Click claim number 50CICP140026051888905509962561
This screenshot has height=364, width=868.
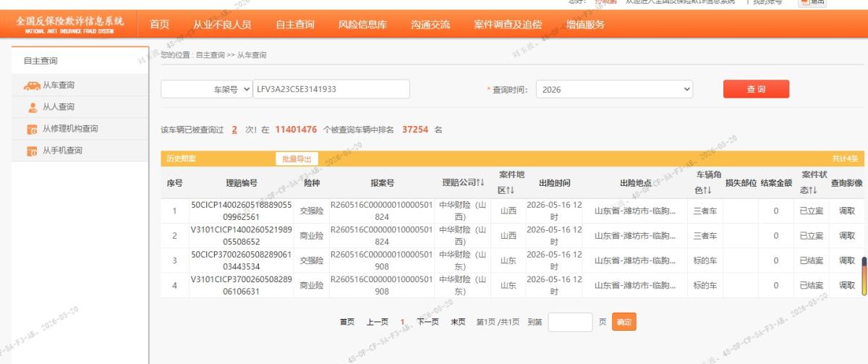(242, 211)
